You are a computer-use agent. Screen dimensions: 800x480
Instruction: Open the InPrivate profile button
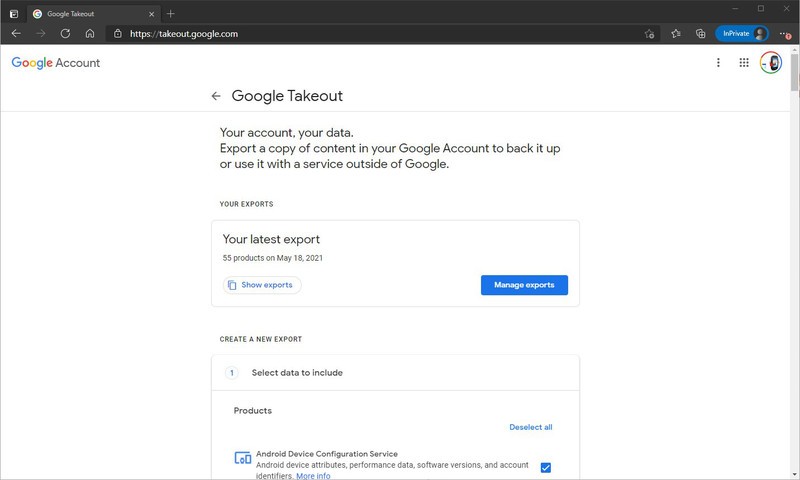coord(742,34)
